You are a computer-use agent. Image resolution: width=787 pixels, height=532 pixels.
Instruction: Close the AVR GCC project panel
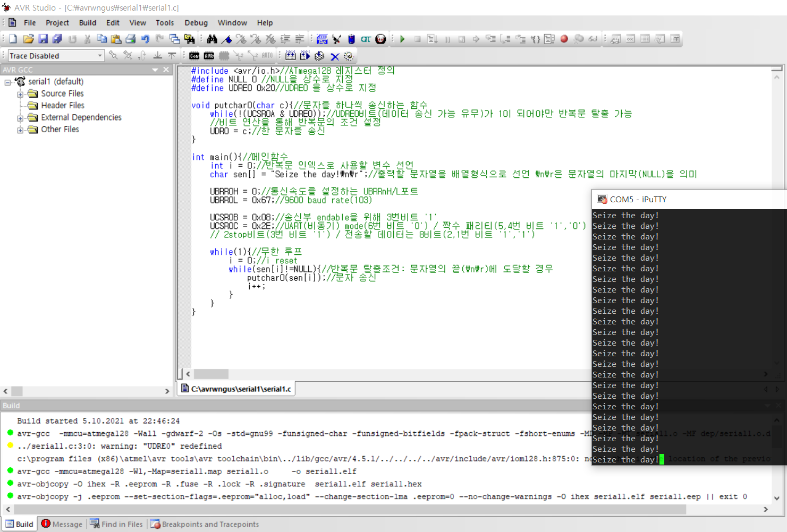tap(166, 70)
